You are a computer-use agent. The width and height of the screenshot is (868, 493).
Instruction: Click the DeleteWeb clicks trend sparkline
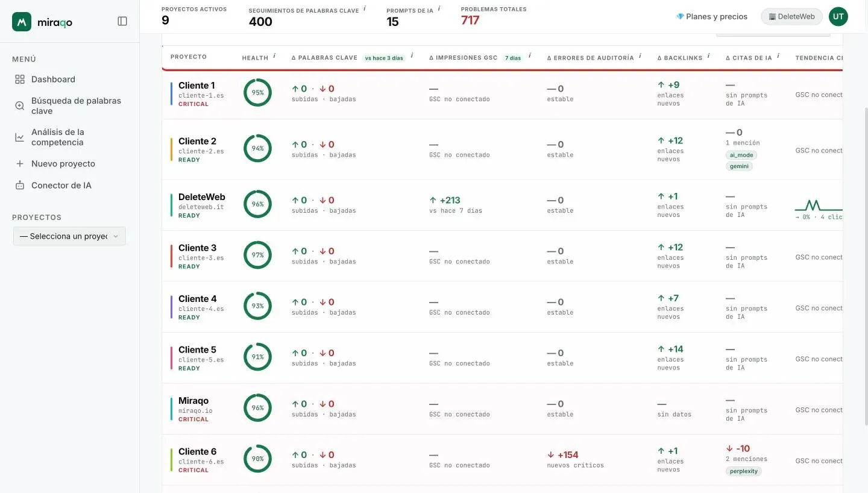pos(819,205)
